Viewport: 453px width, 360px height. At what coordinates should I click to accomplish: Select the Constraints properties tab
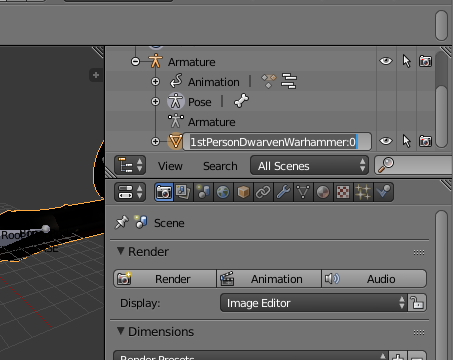click(263, 192)
